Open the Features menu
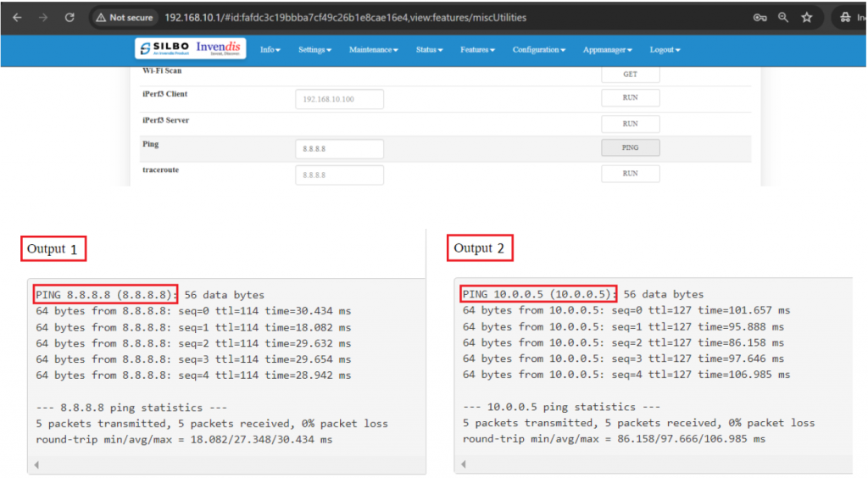868x478 pixels. tap(477, 50)
